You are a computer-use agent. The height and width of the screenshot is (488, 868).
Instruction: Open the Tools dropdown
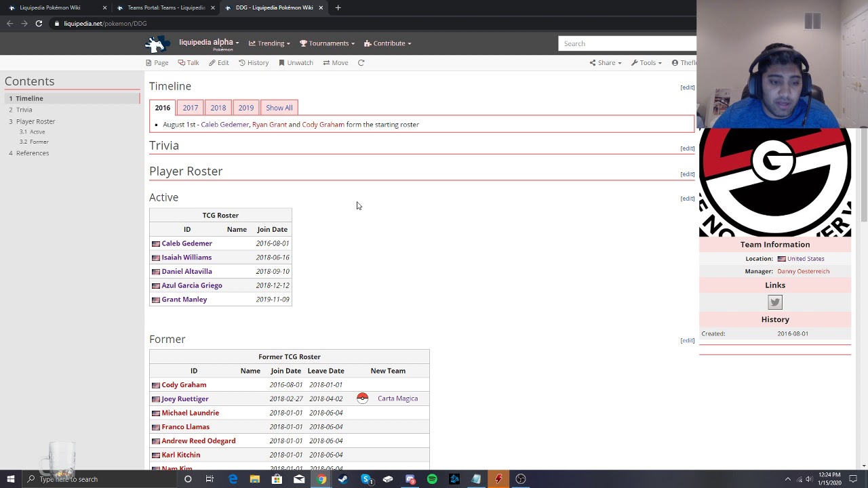point(646,63)
